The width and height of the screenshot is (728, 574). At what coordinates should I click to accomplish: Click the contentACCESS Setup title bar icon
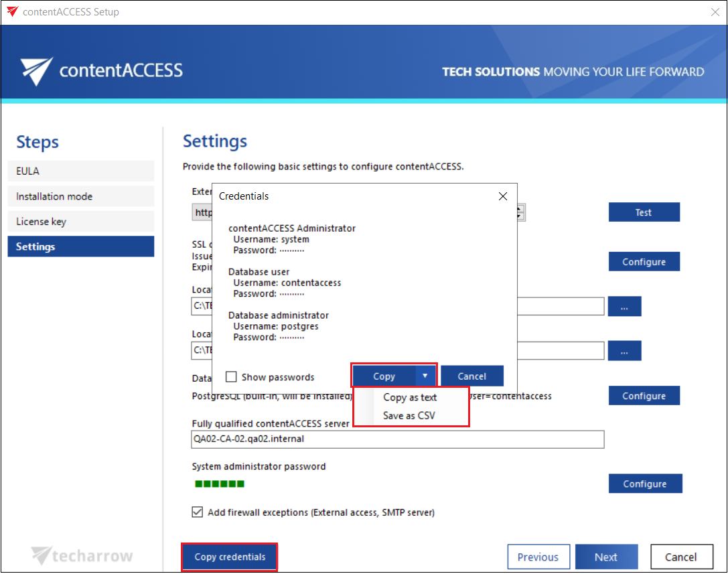click(x=11, y=12)
